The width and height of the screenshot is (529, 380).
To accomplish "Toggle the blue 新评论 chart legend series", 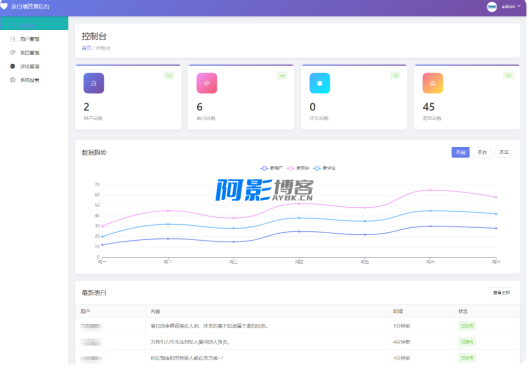I will pyautogui.click(x=324, y=168).
